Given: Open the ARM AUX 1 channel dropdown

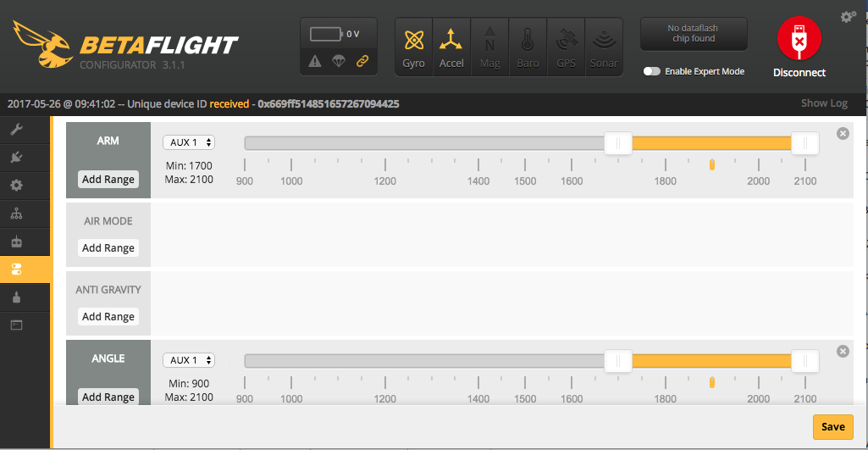Looking at the screenshot, I should click(x=189, y=142).
